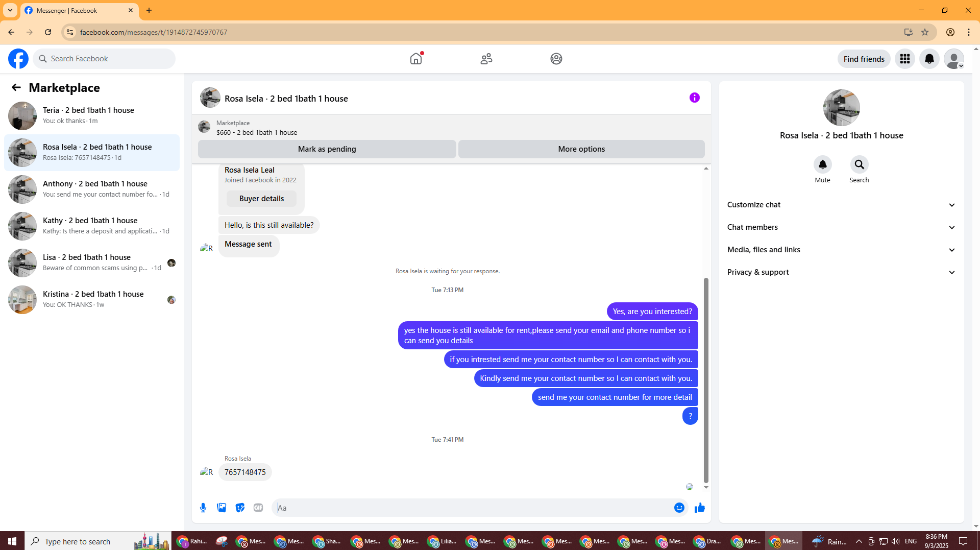Open Facebook home feed icon

416,59
